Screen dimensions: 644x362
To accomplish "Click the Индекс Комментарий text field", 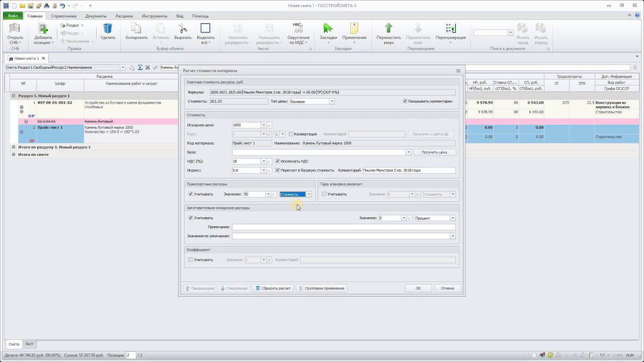I will click(x=409, y=170).
